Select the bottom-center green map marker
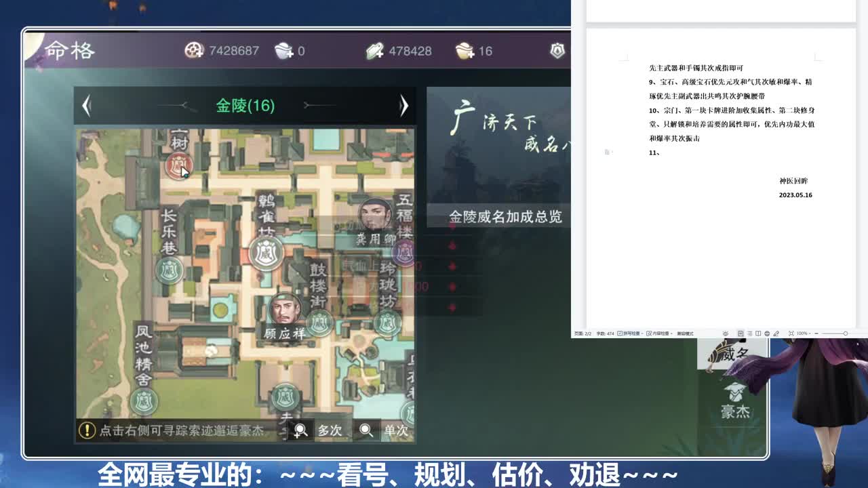The height and width of the screenshot is (488, 868). point(285,397)
